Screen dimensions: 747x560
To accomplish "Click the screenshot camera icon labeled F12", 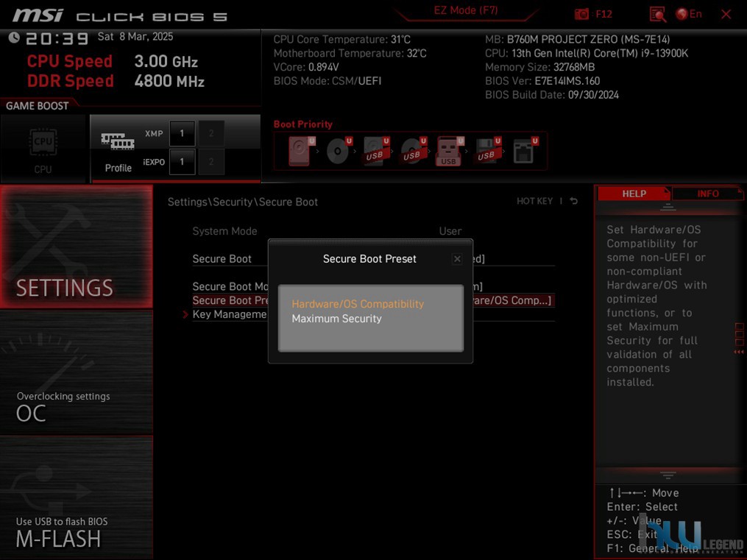I will [581, 14].
